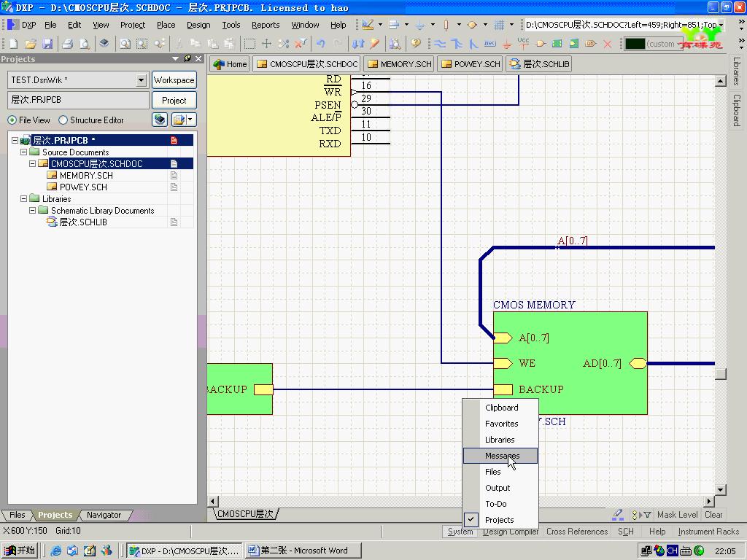Image resolution: width=747 pixels, height=560 pixels.
Task: Print the current schematic
Action: click(68, 44)
